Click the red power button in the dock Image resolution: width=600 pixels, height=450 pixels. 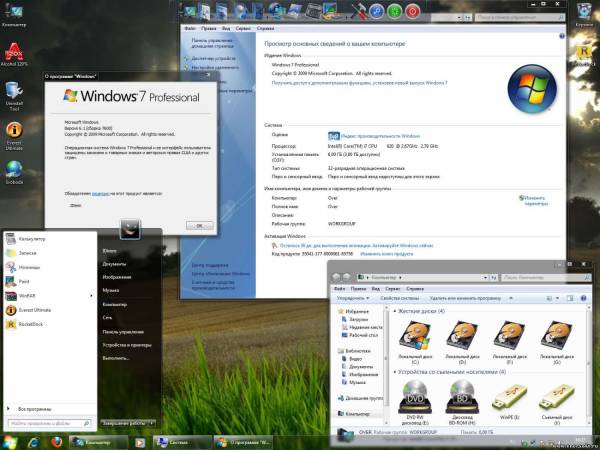click(x=412, y=11)
